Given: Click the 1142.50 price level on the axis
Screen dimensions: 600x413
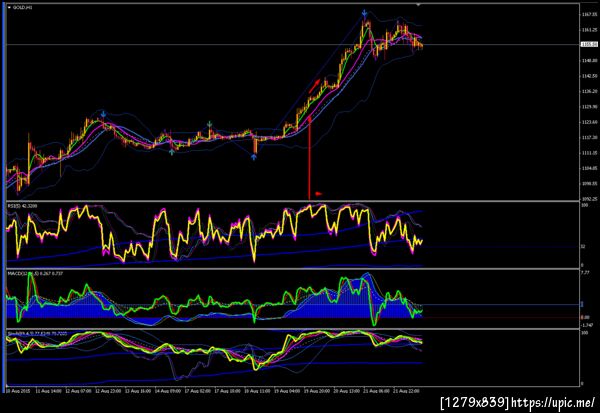Looking at the screenshot, I should (589, 76).
